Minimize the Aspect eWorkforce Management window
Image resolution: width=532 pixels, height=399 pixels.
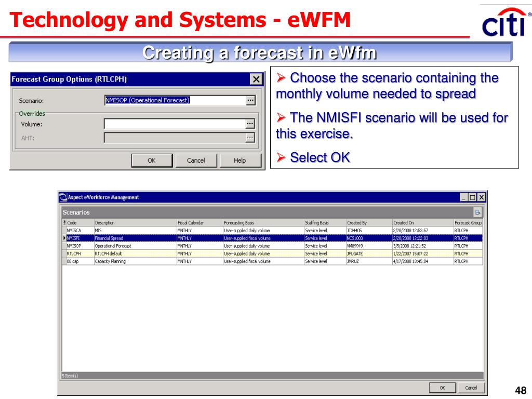click(464, 197)
